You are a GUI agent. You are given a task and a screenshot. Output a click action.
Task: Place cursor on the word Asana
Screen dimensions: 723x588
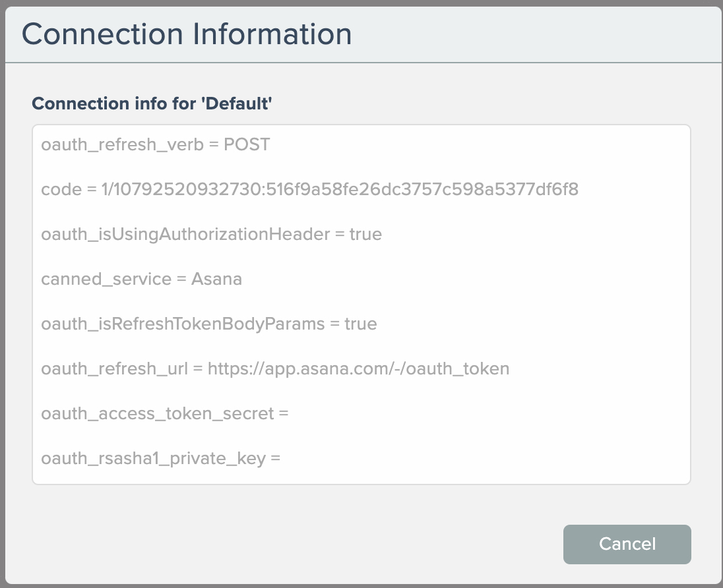(216, 279)
